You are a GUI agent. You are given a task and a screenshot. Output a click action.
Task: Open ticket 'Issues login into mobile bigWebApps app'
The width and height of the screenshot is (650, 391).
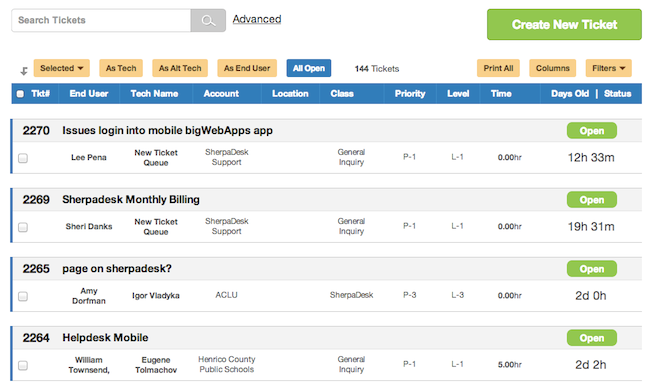pyautogui.click(x=167, y=131)
